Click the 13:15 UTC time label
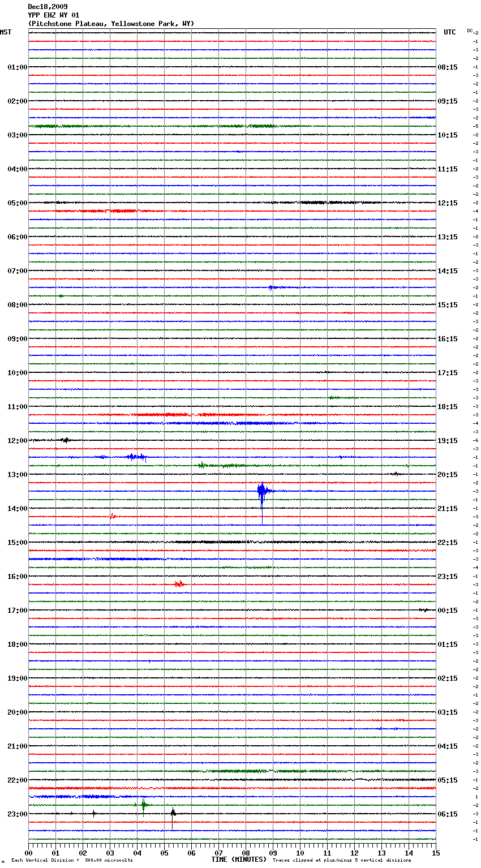481x868 pixels. pyautogui.click(x=448, y=237)
